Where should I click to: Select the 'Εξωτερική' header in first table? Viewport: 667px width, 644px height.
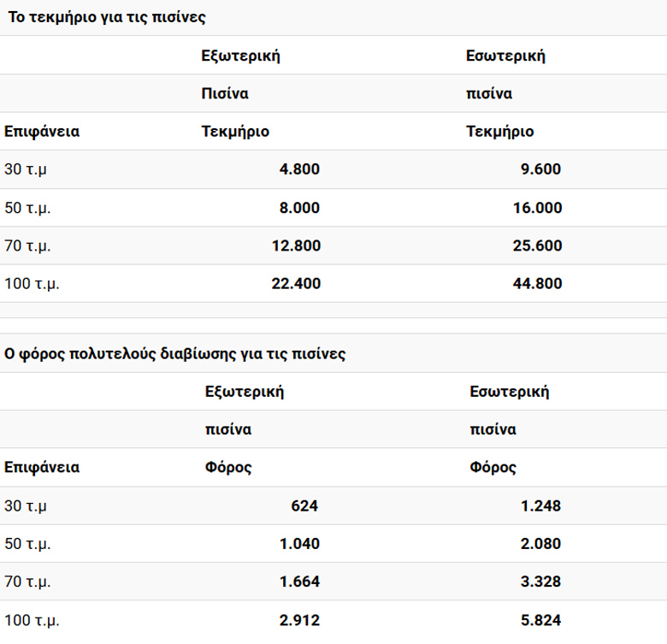pyautogui.click(x=241, y=56)
